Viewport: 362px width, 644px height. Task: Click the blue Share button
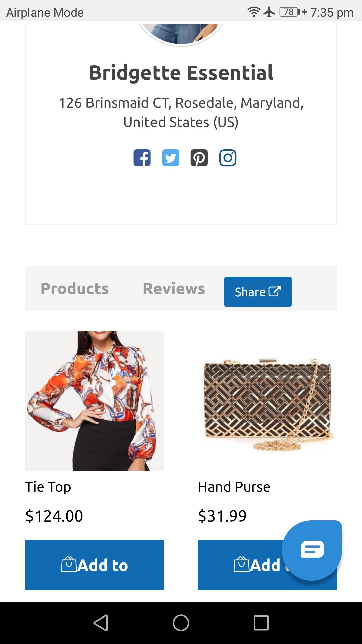tap(258, 292)
